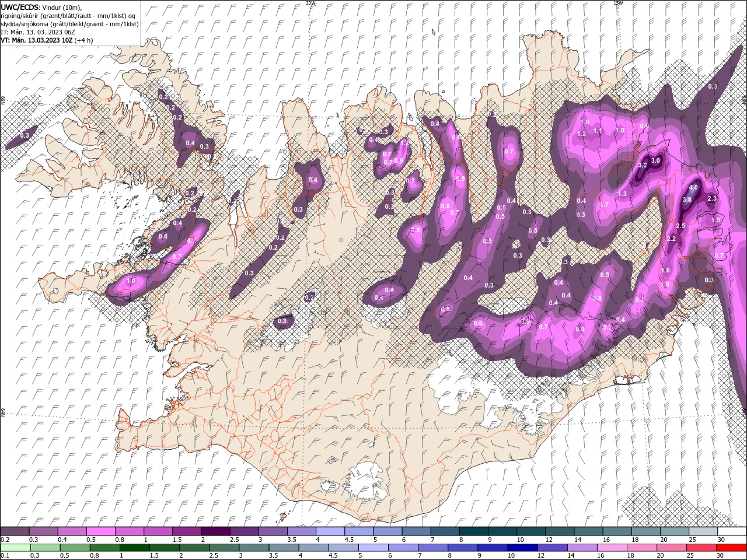Click the darkest purple 2 swatch in the upper legend
The width and height of the screenshot is (747, 560).
pyautogui.click(x=215, y=531)
